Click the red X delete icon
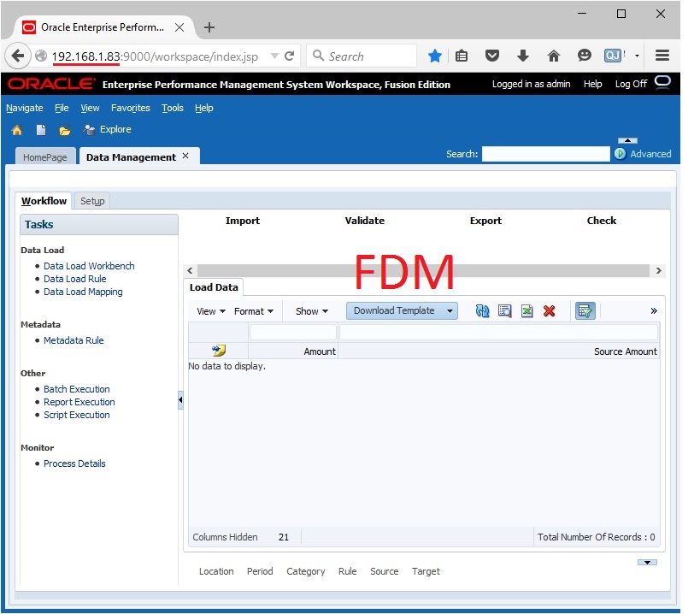700x614 pixels. pyautogui.click(x=549, y=311)
